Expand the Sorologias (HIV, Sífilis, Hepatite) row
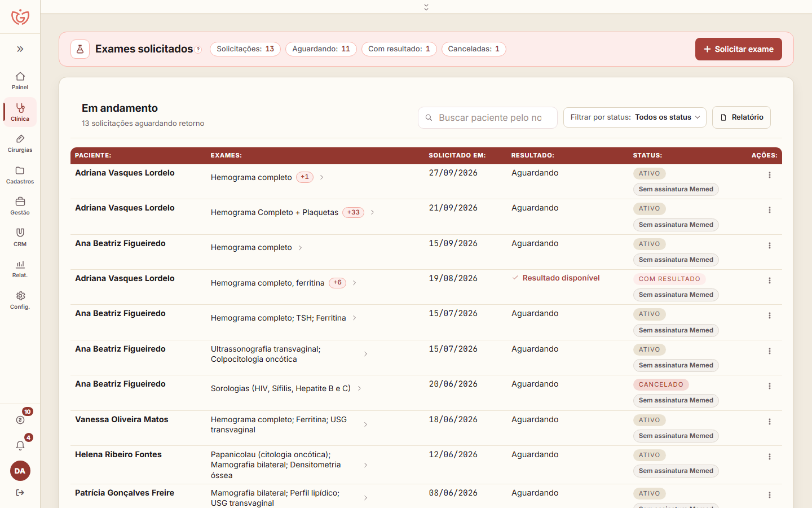Image resolution: width=812 pixels, height=508 pixels. pos(360,388)
